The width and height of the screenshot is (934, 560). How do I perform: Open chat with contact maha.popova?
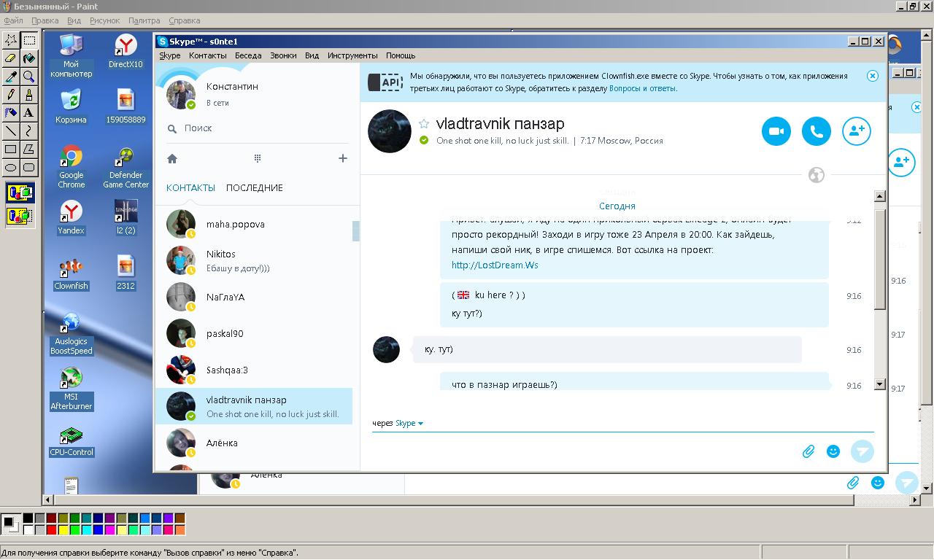(x=254, y=224)
